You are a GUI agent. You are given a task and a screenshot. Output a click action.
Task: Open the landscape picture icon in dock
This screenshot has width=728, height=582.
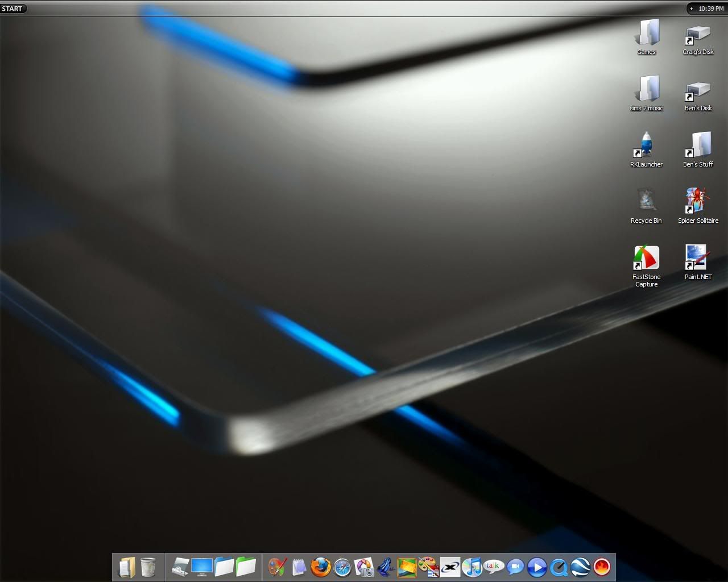pyautogui.click(x=407, y=567)
